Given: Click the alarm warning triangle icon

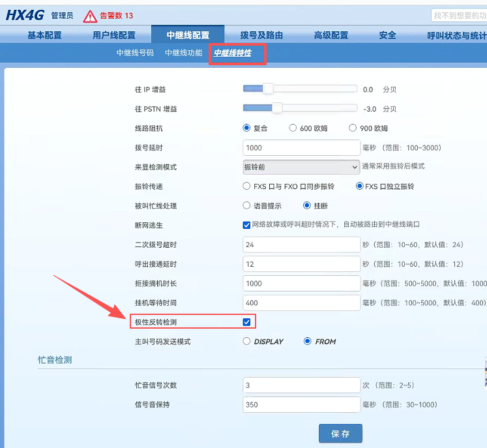Looking at the screenshot, I should click(x=90, y=16).
